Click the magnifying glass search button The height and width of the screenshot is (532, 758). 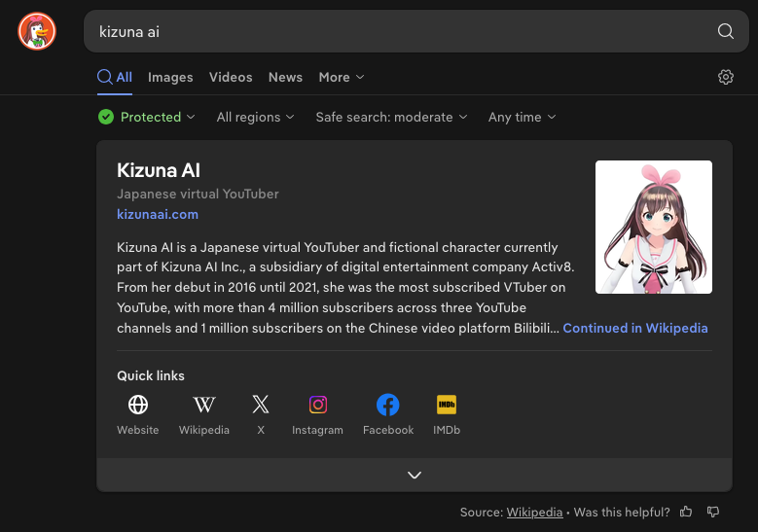(x=725, y=31)
